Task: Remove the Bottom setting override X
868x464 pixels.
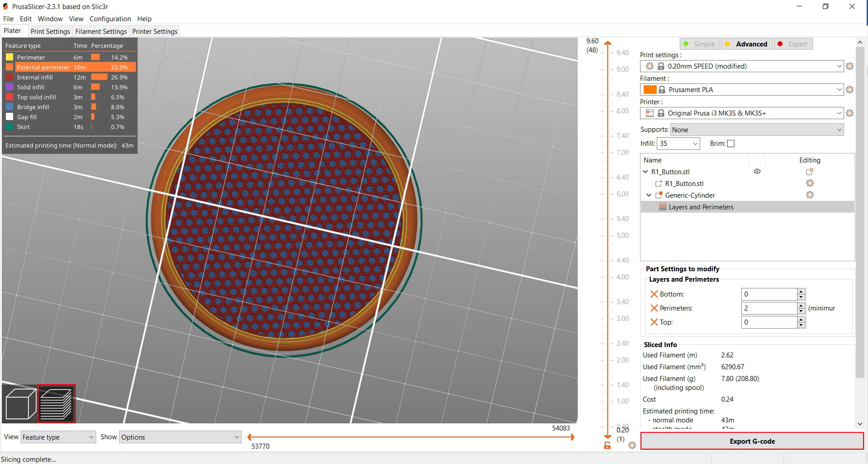Action: coord(654,294)
